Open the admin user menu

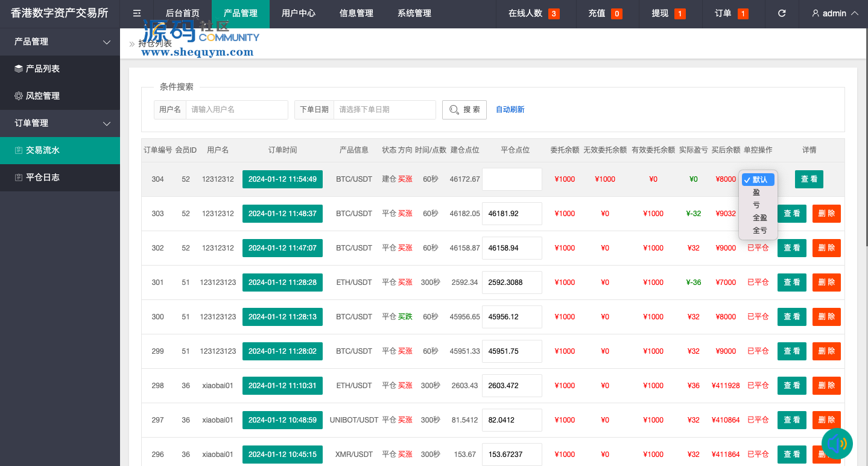[x=835, y=13]
